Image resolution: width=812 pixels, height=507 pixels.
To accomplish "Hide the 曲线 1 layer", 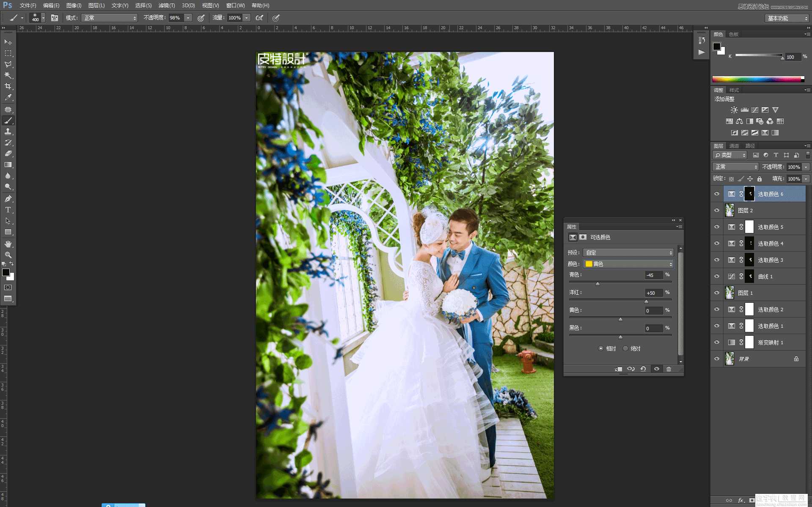I will (x=717, y=277).
